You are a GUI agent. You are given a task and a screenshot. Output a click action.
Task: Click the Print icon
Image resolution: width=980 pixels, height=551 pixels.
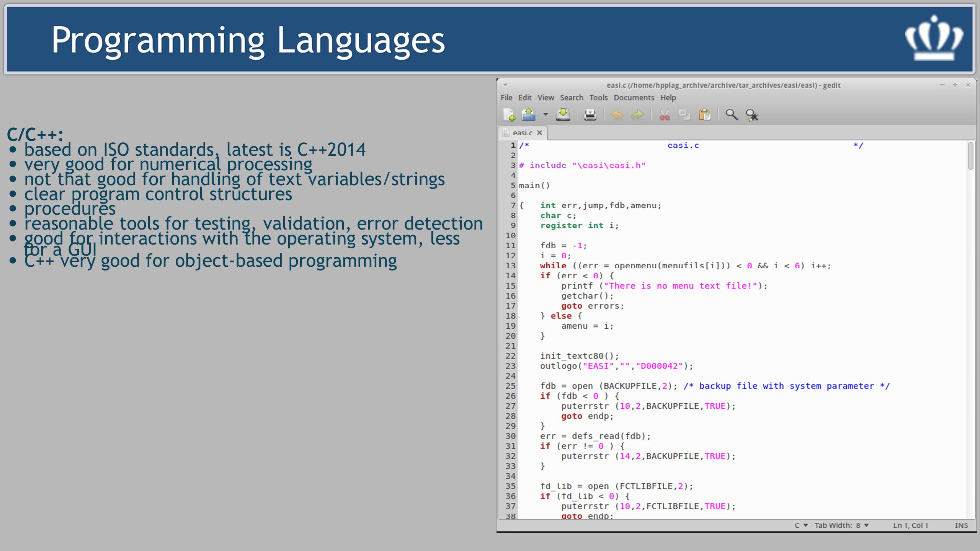(x=590, y=115)
